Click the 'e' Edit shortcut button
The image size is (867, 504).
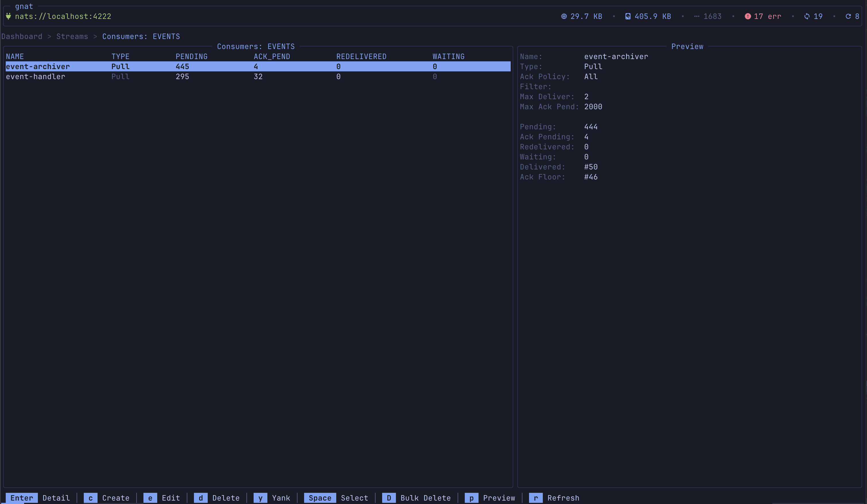150,498
